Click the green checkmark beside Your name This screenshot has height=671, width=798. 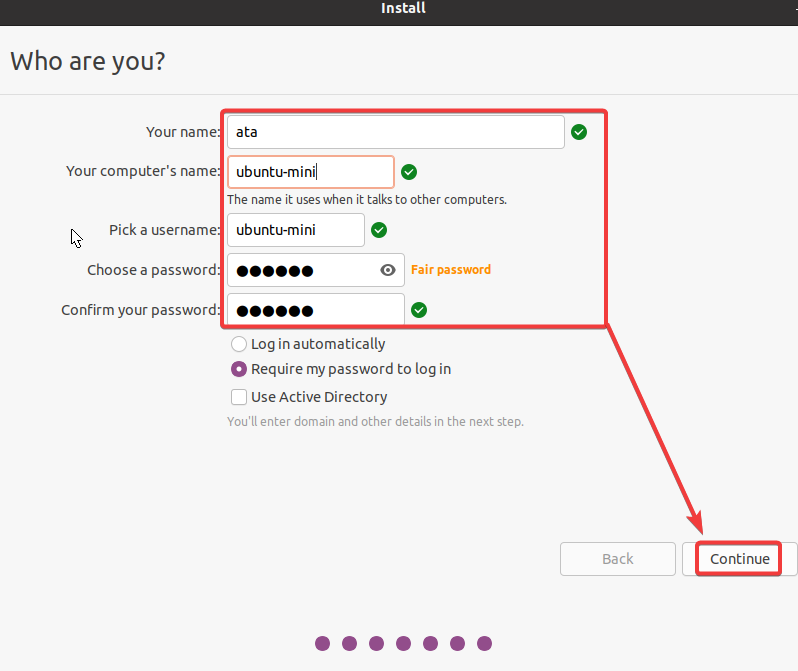coord(579,132)
